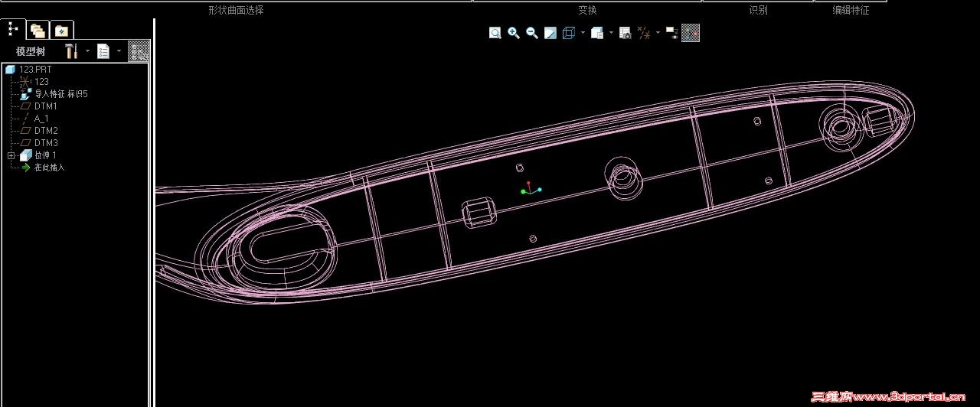Open the 形状曲面选择 ribbon group
The image size is (980, 407).
236,10
